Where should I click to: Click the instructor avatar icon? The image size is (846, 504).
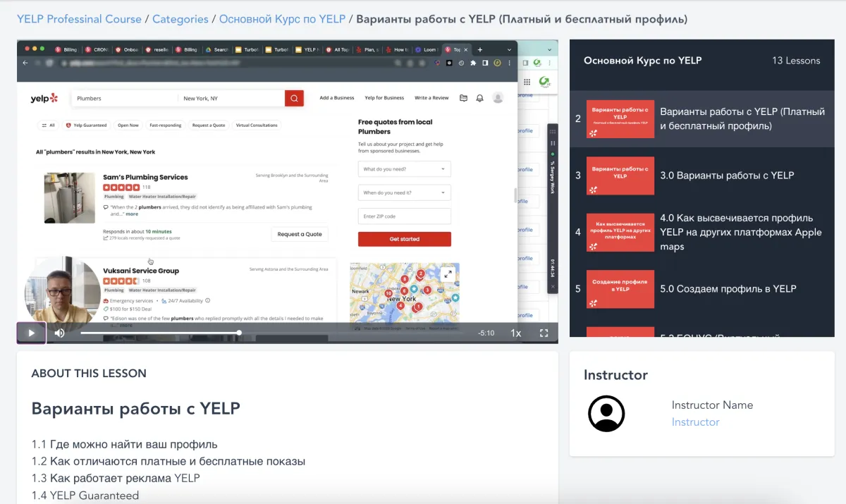point(606,414)
